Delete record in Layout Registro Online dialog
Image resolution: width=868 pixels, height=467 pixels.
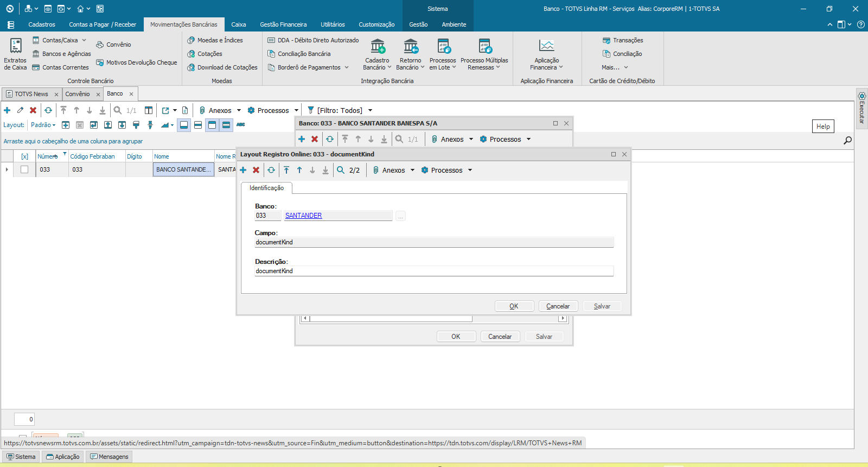click(x=256, y=170)
